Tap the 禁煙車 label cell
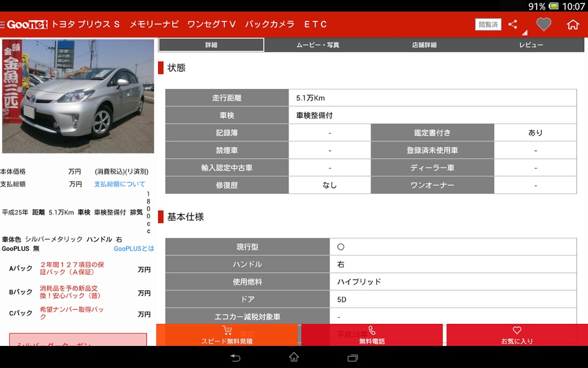The image size is (588, 368). coord(227,150)
